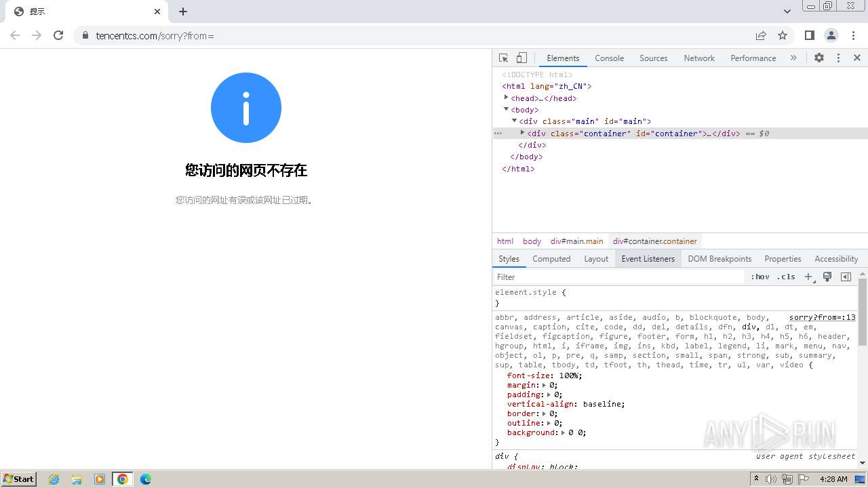Viewport: 868px width, 488px height.
Task: Show more DevTools tabs chevron
Action: pos(793,58)
